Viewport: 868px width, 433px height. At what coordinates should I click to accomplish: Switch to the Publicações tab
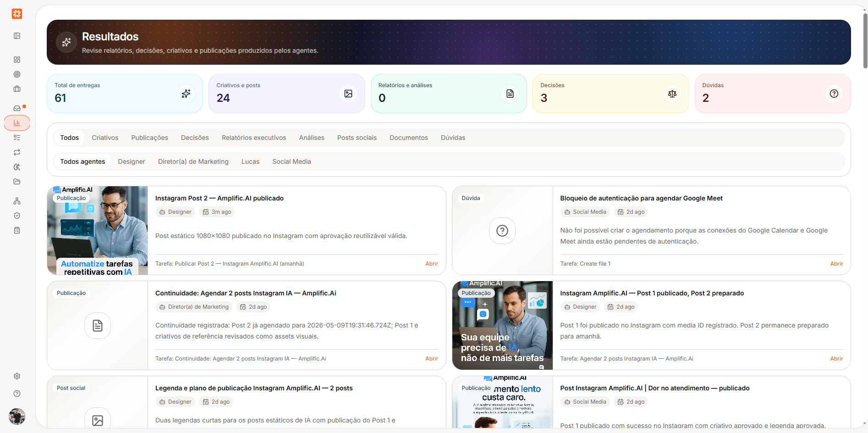(149, 138)
